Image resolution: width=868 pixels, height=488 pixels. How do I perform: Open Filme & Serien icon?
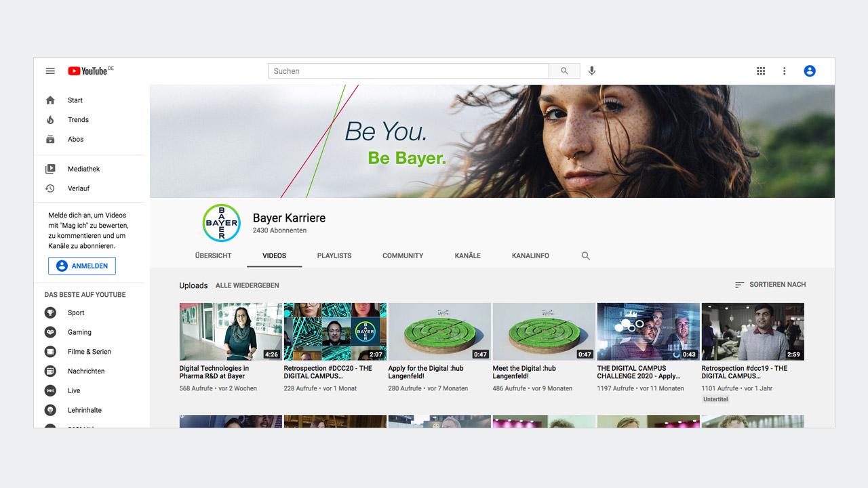pyautogui.click(x=50, y=352)
